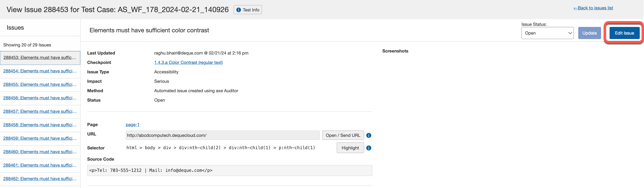This screenshot has height=188, width=644.
Task: Open the 1.4.3.a Color Contrast checkpoint link
Action: point(188,62)
